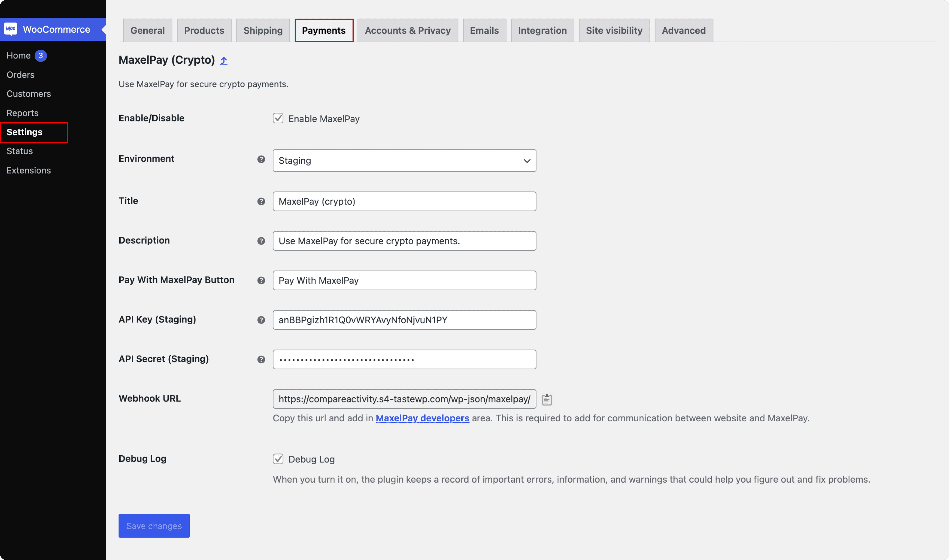Open the Environment Staging dropdown

point(404,161)
